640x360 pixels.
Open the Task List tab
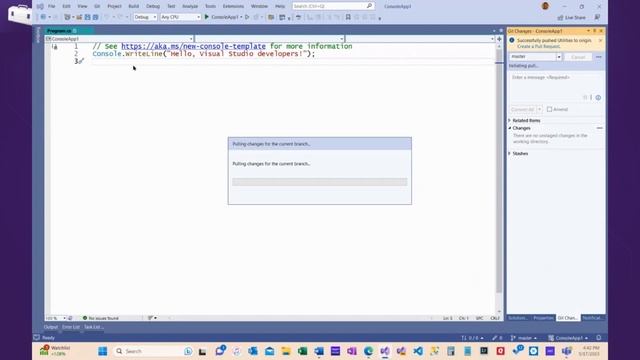(x=93, y=327)
